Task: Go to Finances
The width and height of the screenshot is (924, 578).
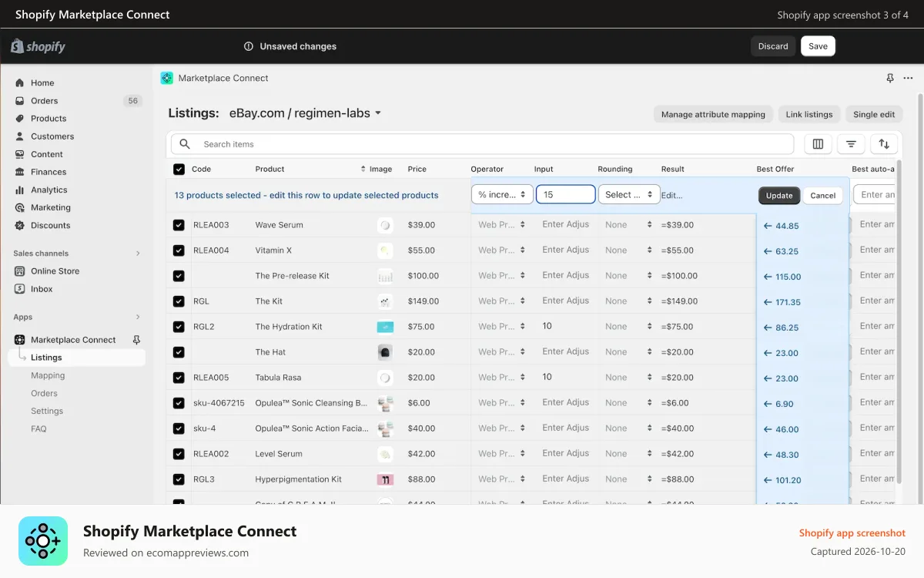Action: point(49,172)
